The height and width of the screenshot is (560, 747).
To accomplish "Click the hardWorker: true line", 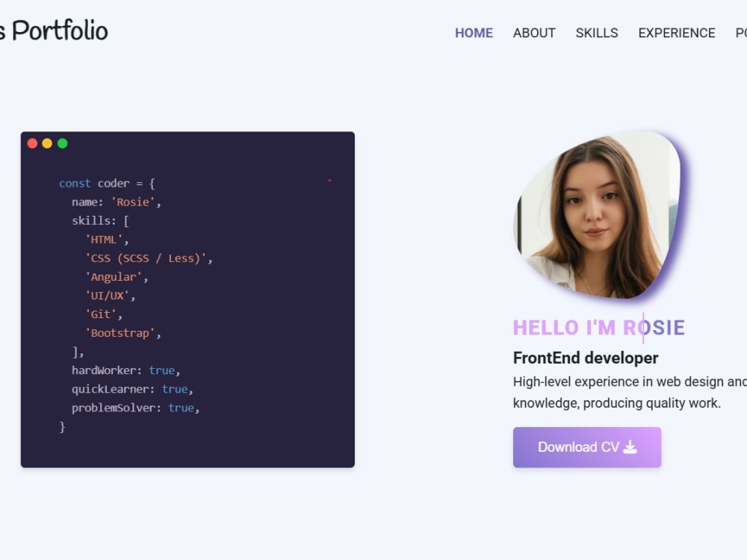I will 125,370.
